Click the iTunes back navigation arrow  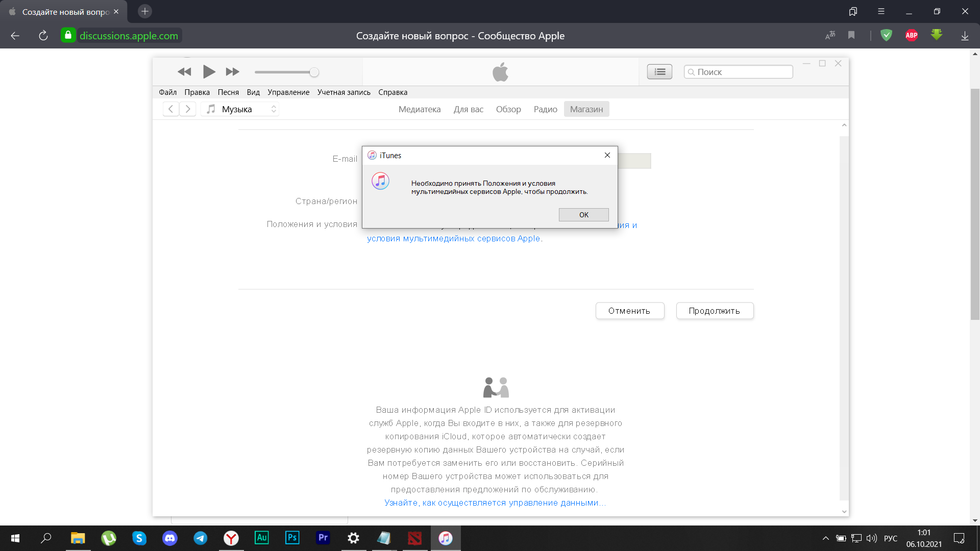[171, 109]
